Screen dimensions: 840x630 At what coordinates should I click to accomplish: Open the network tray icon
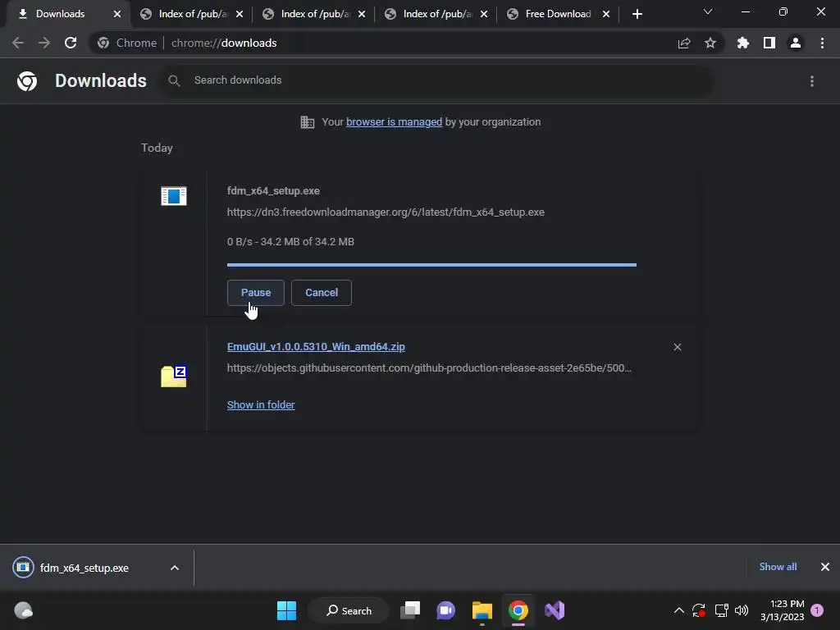coord(721,610)
